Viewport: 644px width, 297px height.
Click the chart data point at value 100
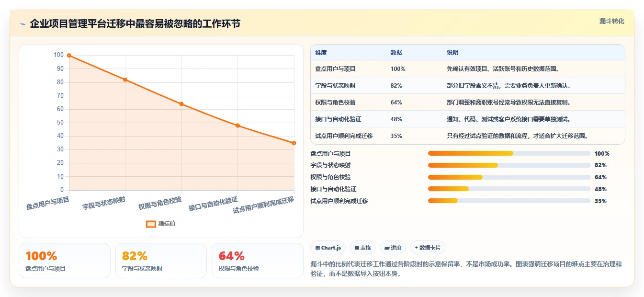coord(69,56)
